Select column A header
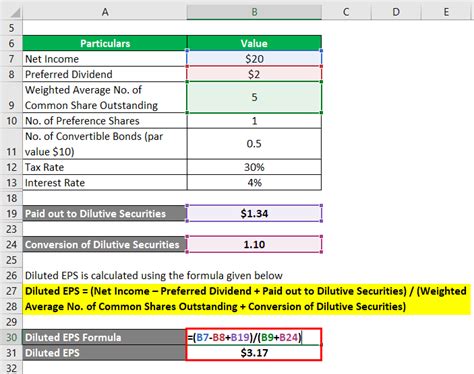Screen dimensions: 474x374 [105, 12]
